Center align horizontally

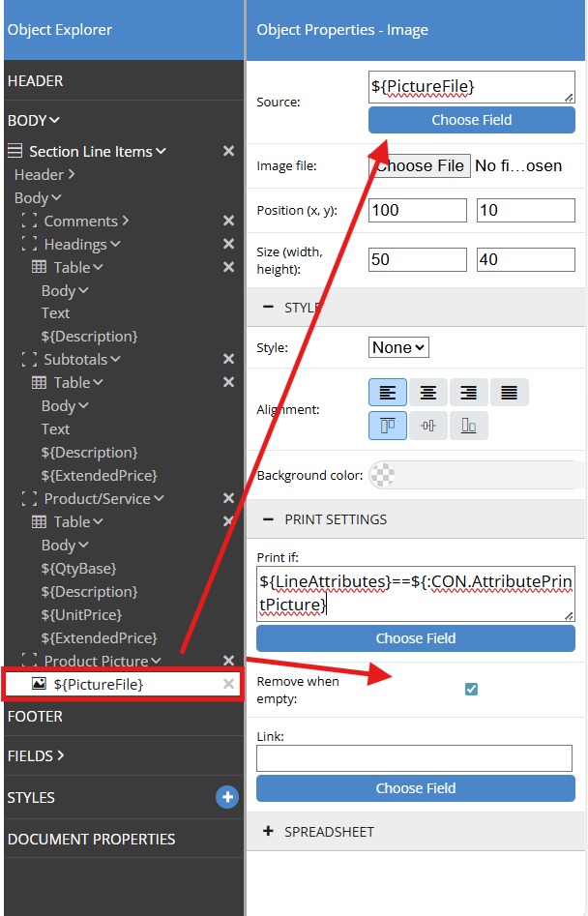(x=428, y=392)
